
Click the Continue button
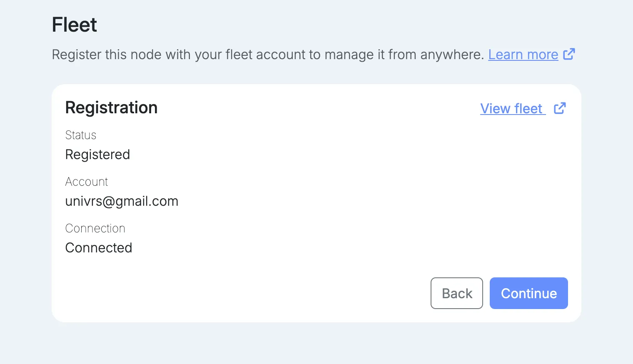pyautogui.click(x=529, y=293)
